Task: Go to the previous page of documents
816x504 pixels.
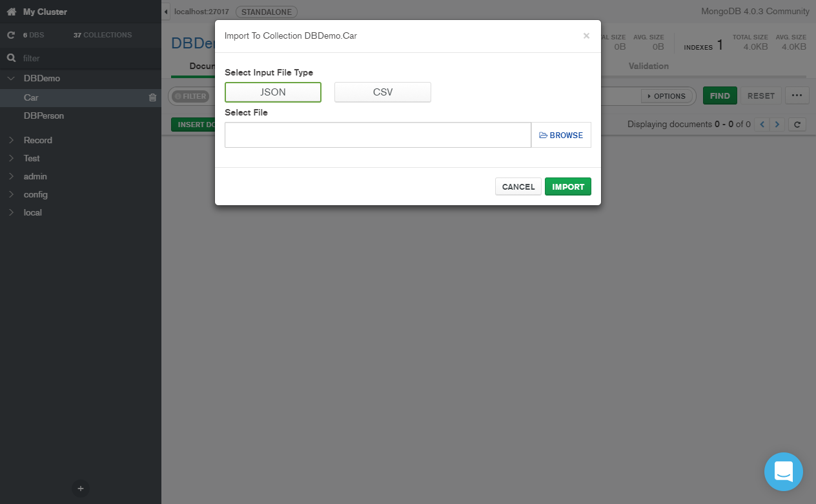Action: click(762, 125)
